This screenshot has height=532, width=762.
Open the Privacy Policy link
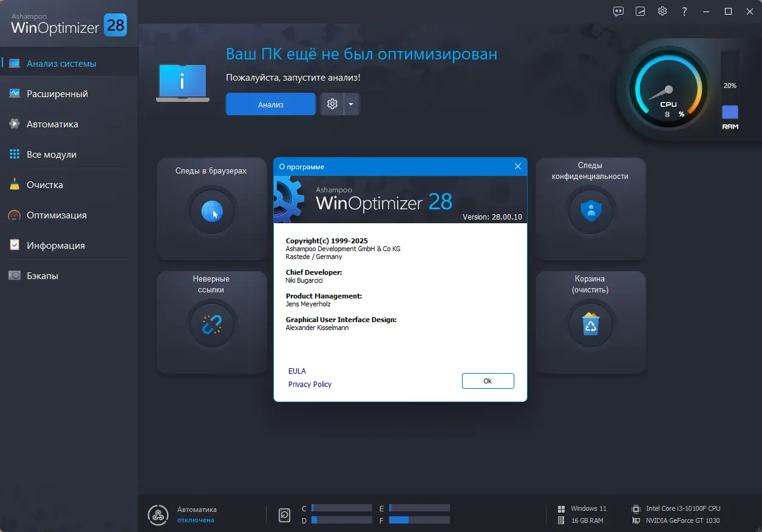(x=310, y=384)
